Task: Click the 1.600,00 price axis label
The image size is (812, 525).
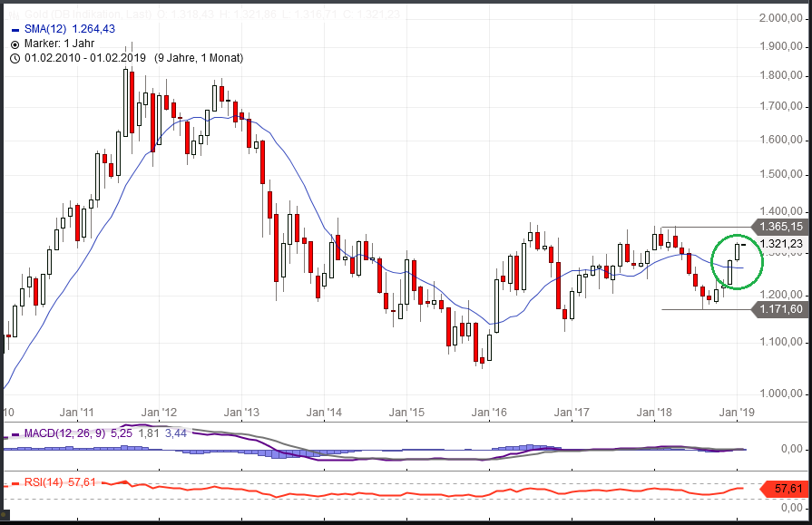Action: [781, 140]
